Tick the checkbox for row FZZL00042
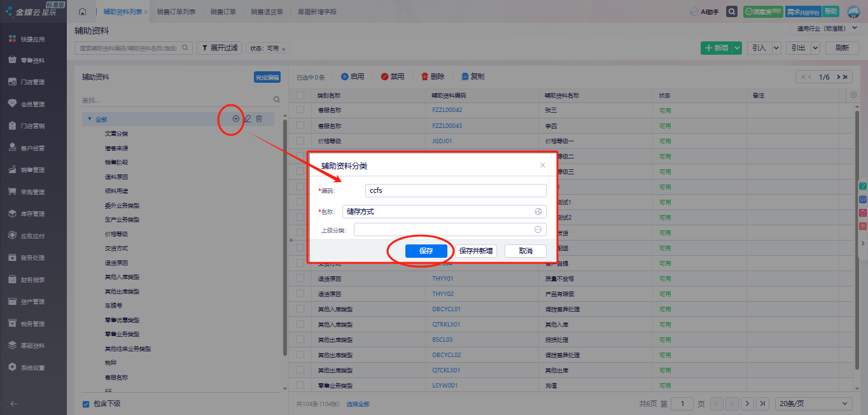Screen dimensions: 868x415 coord(300,111)
